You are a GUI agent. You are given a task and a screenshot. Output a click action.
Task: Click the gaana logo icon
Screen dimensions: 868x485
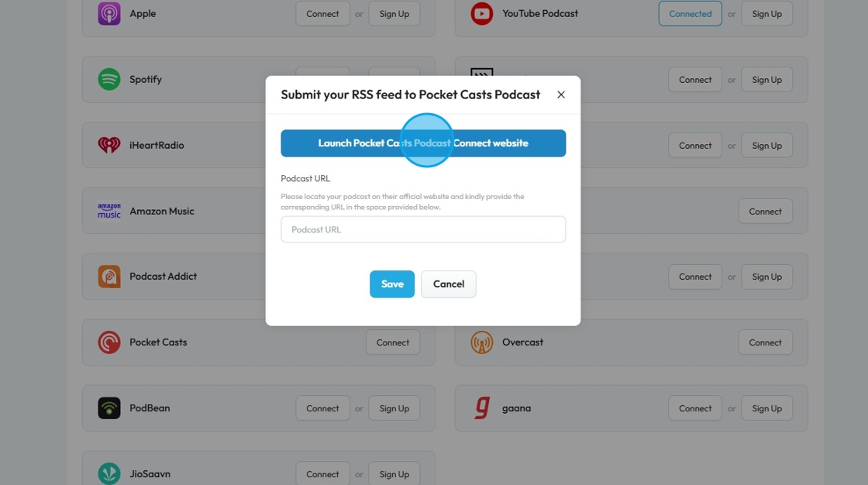click(x=482, y=408)
